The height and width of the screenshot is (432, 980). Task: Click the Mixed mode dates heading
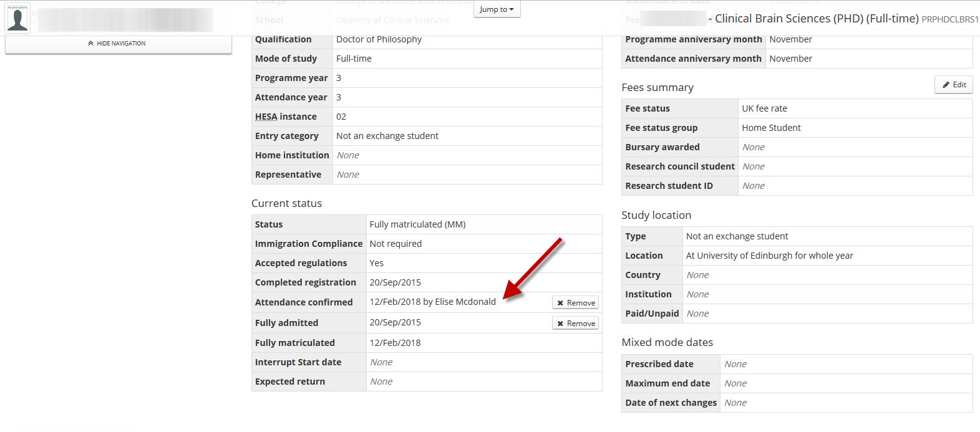tap(667, 342)
